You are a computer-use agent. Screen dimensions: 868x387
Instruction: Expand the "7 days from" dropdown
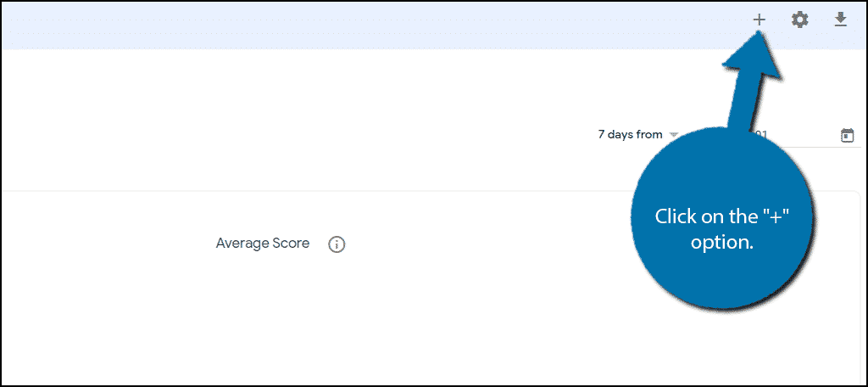click(637, 134)
